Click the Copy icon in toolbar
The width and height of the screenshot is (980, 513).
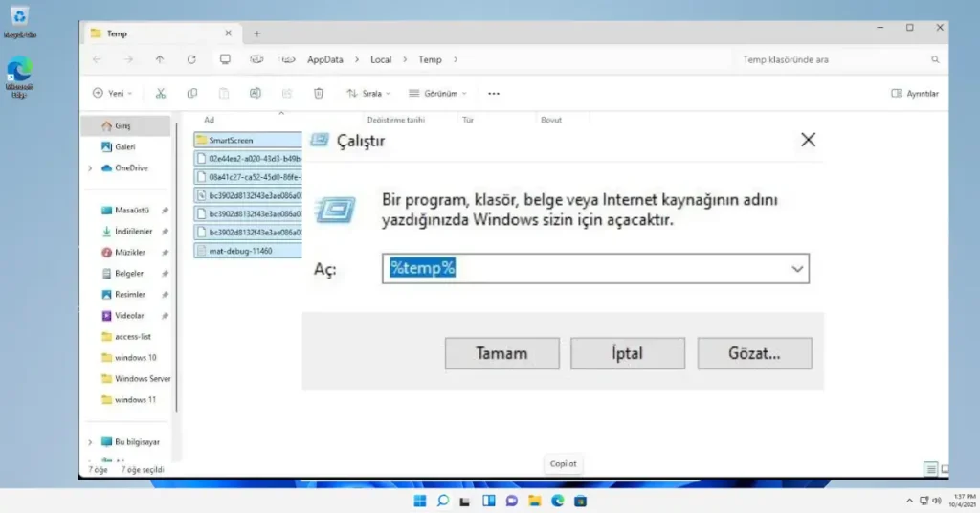click(x=191, y=93)
